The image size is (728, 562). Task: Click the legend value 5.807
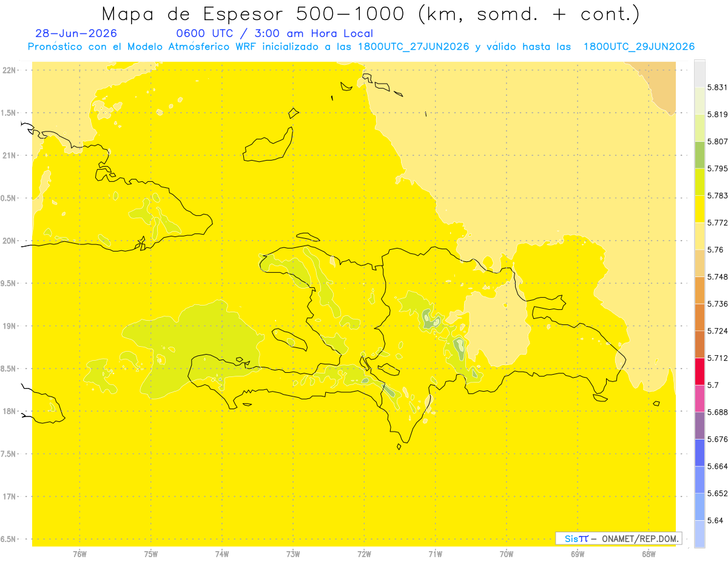point(718,141)
